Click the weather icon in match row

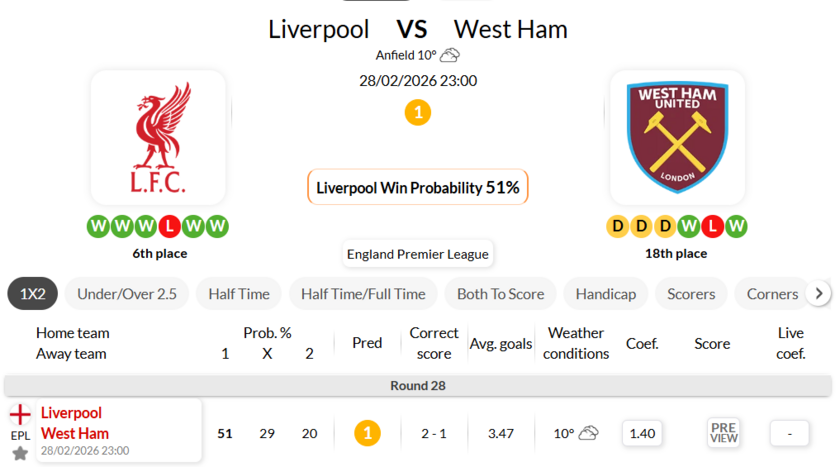coord(589,433)
